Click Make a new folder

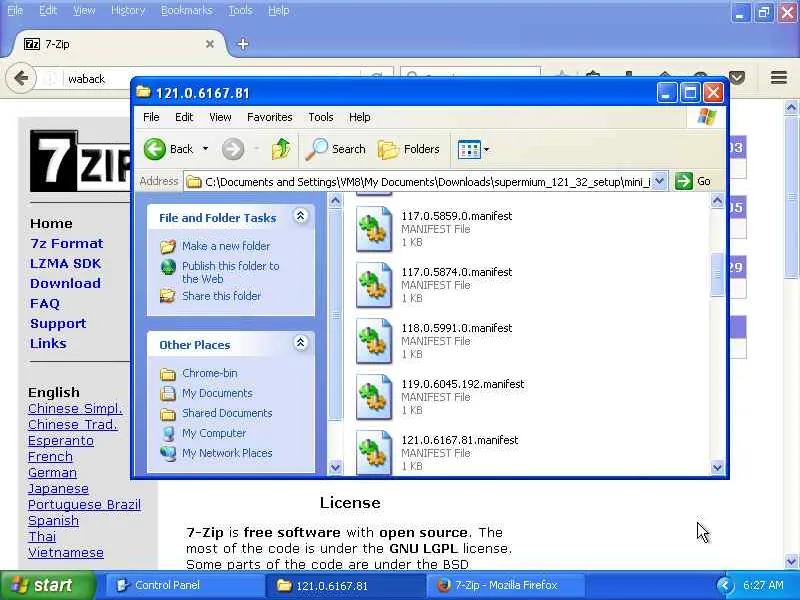coord(226,246)
